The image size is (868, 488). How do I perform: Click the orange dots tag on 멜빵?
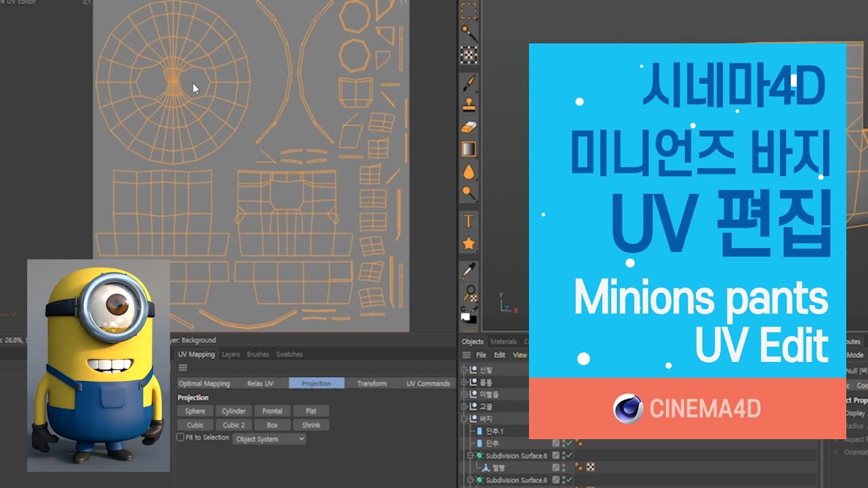click(579, 467)
